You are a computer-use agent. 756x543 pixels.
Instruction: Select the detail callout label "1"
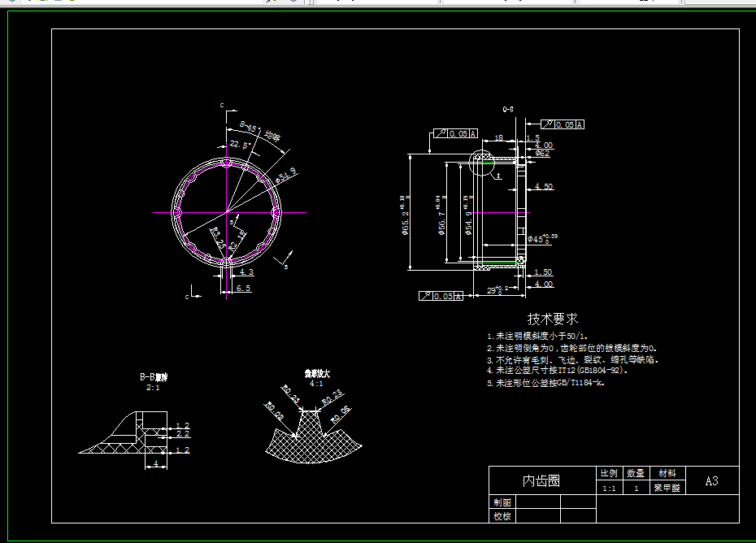(x=498, y=176)
